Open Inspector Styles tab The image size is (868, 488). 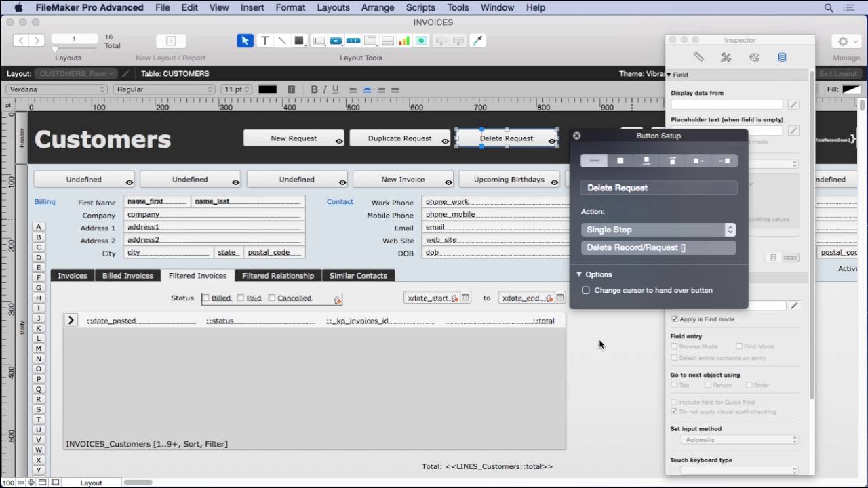(x=726, y=58)
